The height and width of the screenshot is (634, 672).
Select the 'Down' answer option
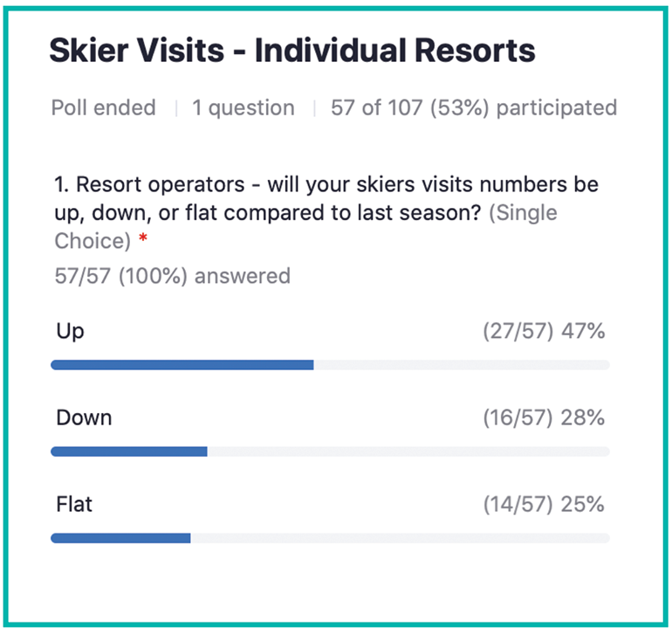tap(84, 417)
